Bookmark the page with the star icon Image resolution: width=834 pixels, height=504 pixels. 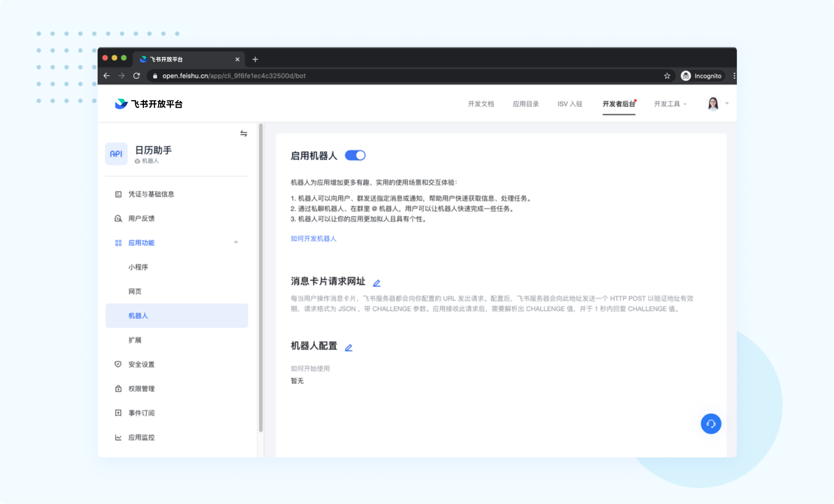667,75
